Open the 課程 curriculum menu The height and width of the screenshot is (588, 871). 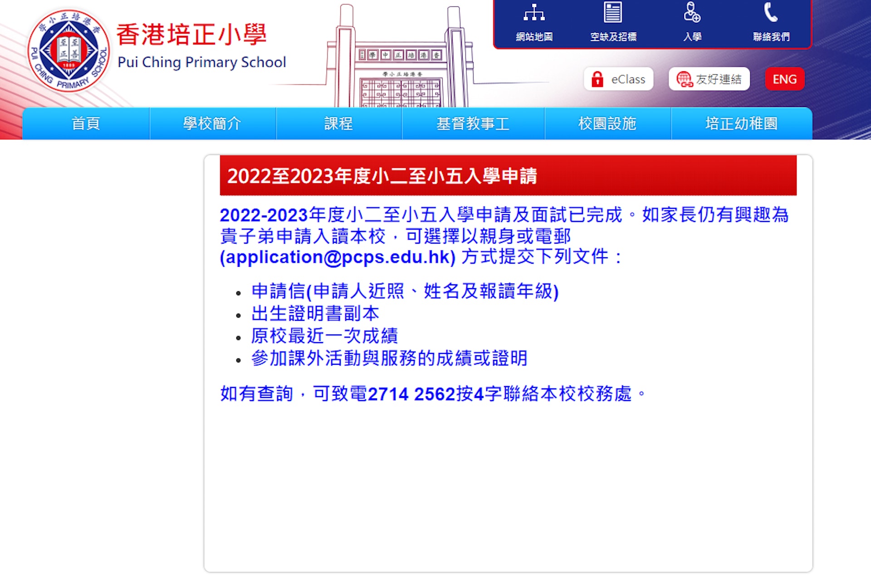point(338,123)
